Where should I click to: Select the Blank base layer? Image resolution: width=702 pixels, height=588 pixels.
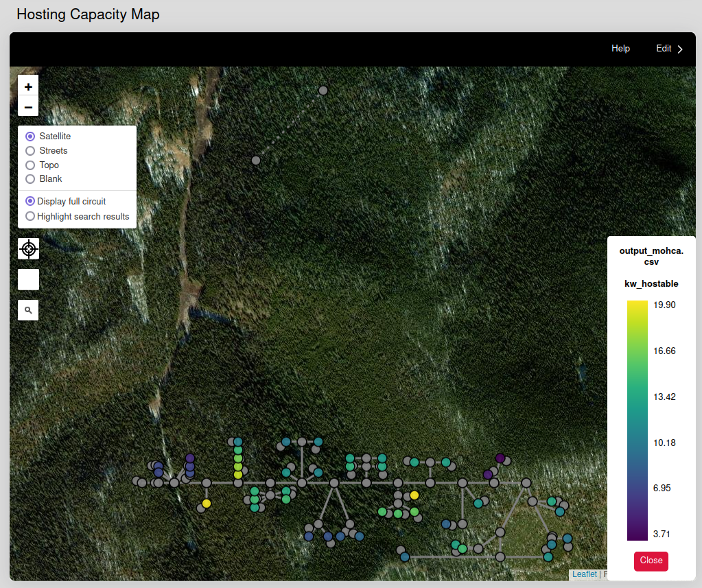30,179
